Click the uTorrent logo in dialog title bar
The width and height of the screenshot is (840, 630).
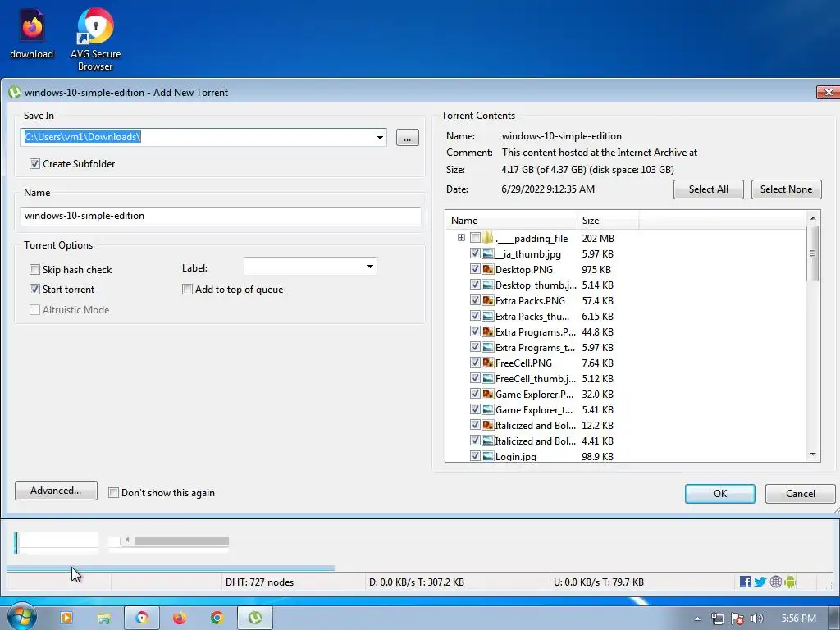pyautogui.click(x=15, y=92)
